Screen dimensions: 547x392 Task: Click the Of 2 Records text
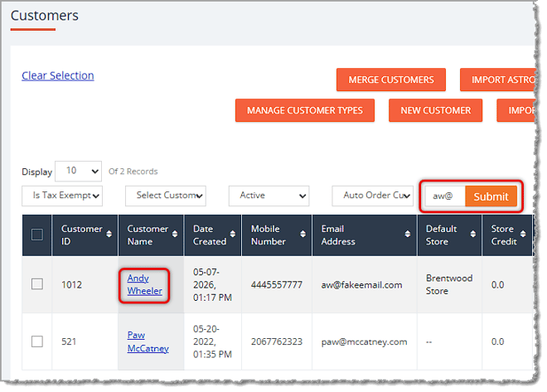click(133, 172)
